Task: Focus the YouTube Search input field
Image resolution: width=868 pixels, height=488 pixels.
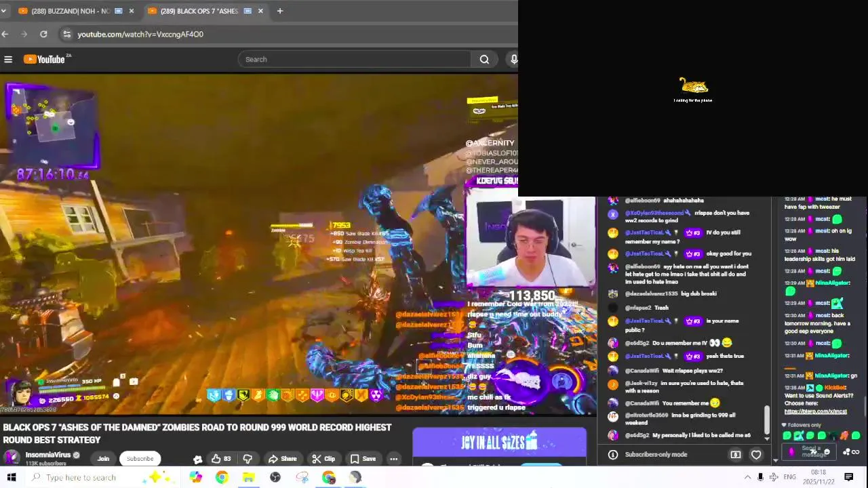Action: [355, 60]
